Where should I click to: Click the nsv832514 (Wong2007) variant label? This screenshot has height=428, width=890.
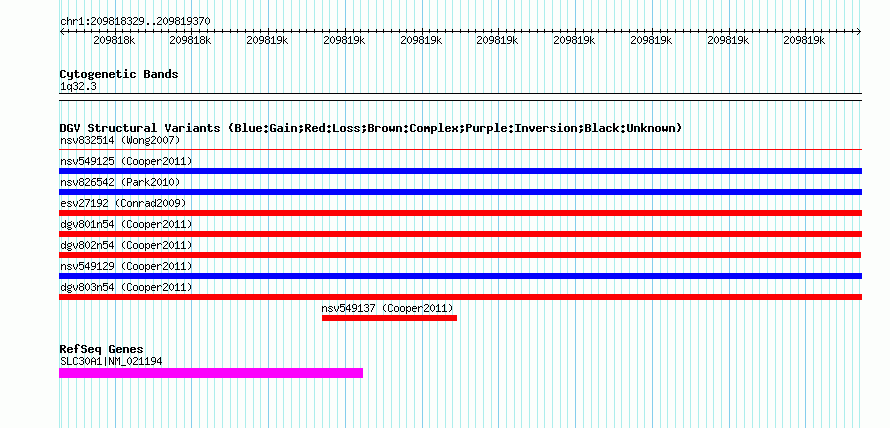point(120,140)
